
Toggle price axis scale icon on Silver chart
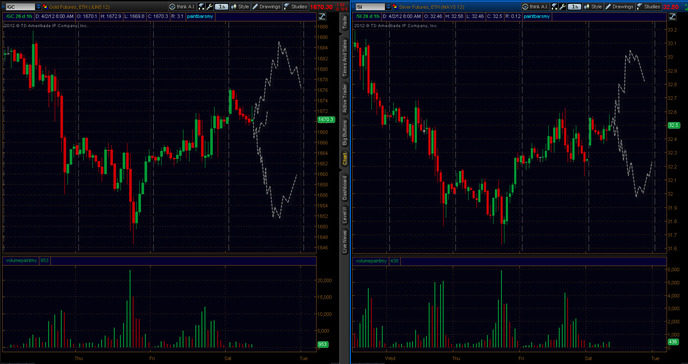pyautogui.click(x=673, y=17)
